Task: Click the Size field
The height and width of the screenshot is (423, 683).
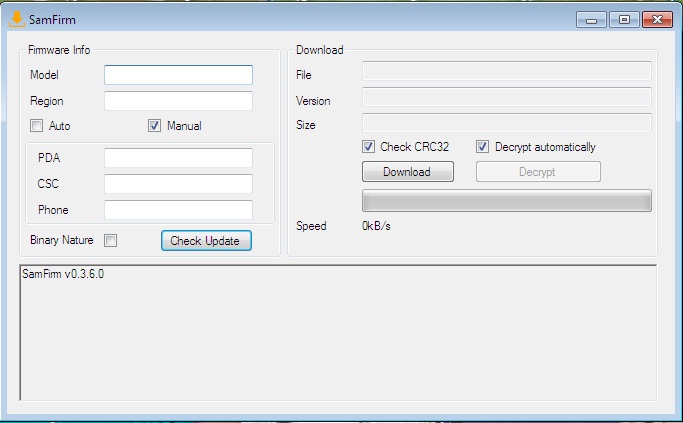Action: (x=507, y=123)
